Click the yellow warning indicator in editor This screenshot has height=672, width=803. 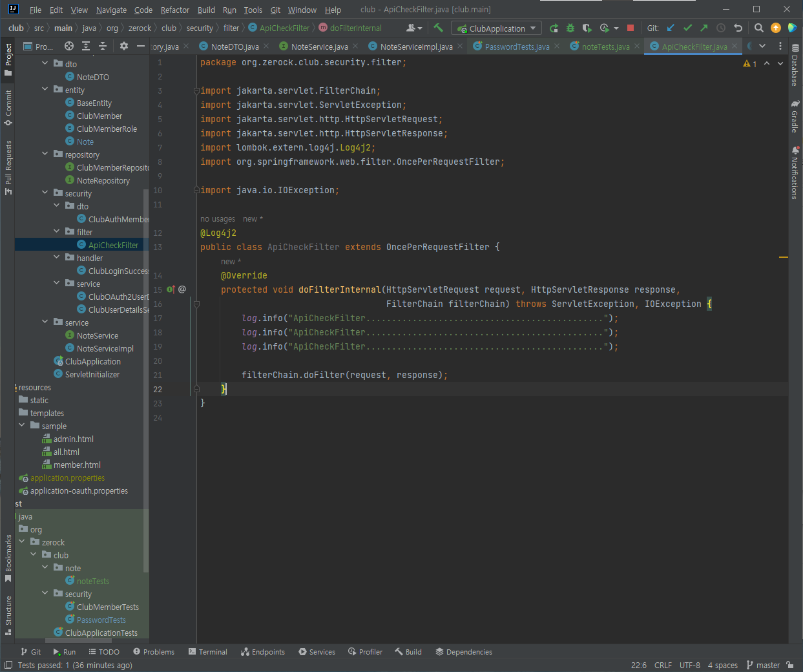point(750,64)
